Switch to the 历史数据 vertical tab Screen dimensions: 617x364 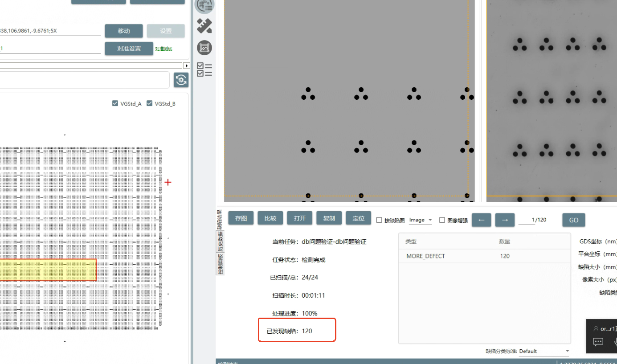pyautogui.click(x=220, y=241)
